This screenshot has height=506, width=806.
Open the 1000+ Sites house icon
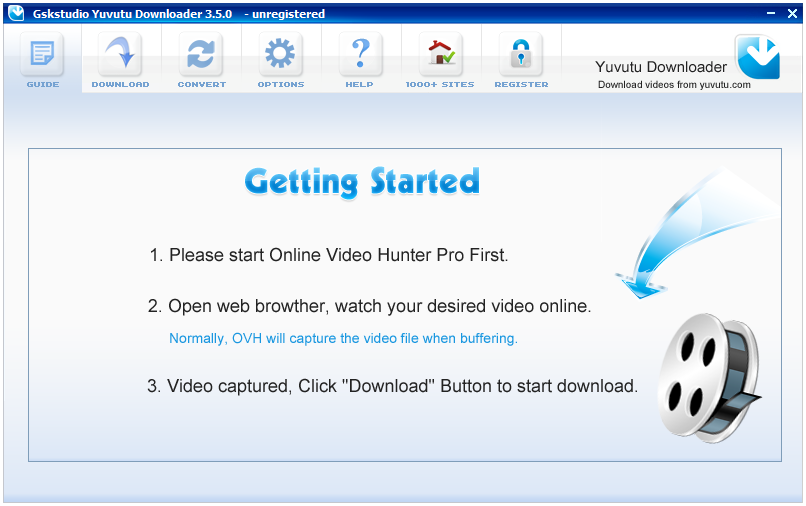click(x=440, y=54)
